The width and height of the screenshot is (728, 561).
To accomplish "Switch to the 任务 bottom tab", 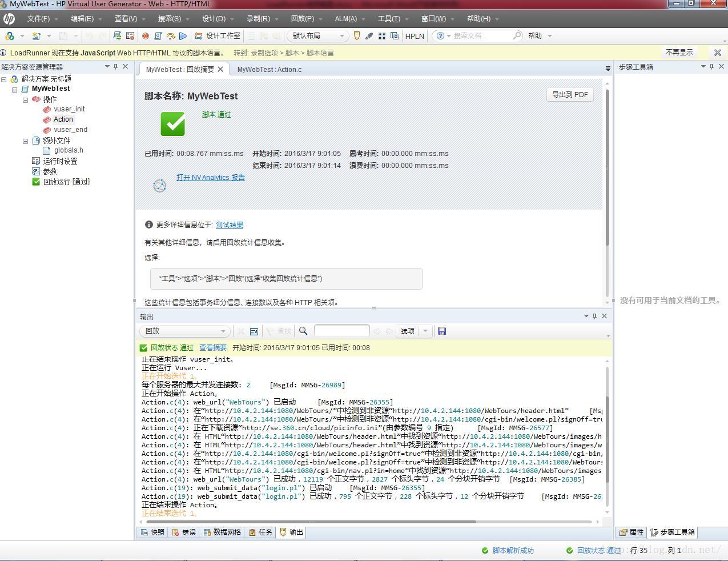I will [x=260, y=532].
